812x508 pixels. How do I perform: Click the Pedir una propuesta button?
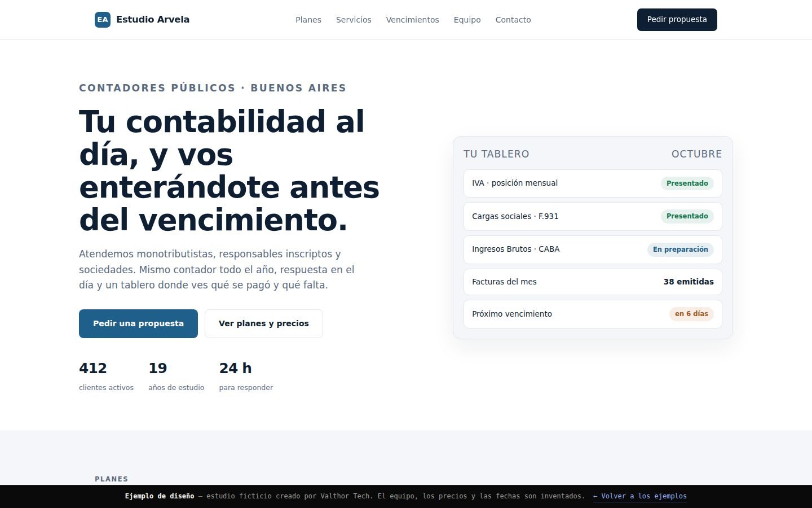138,323
